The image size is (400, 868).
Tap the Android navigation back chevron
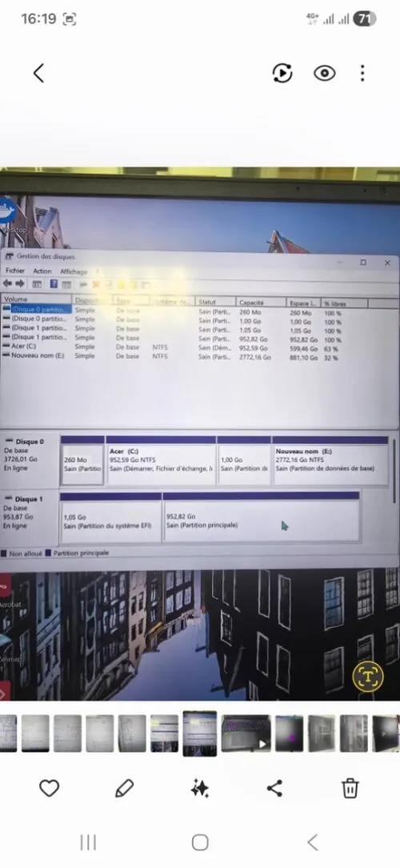click(x=312, y=842)
